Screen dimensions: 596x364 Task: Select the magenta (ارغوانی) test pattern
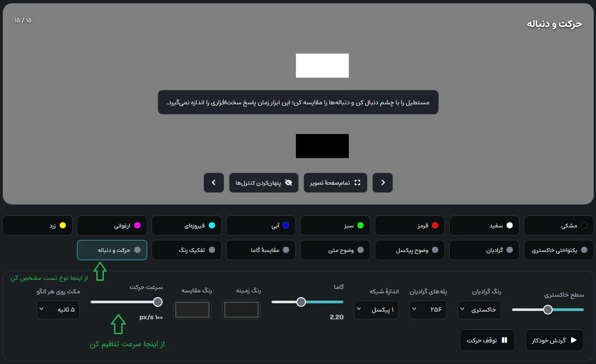click(x=112, y=226)
